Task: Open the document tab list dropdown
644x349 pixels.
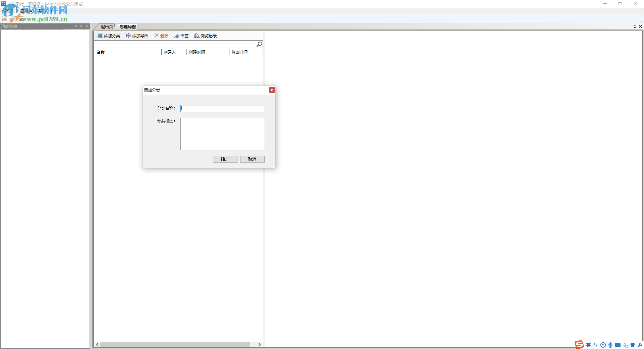Action: (635, 27)
